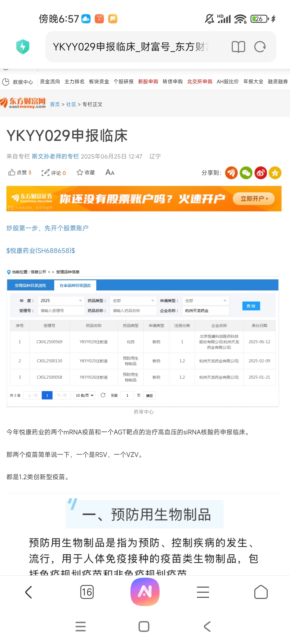Open tabs switcher showing 16
Image resolution: width=290 pixels, height=644 pixels.
(x=87, y=592)
